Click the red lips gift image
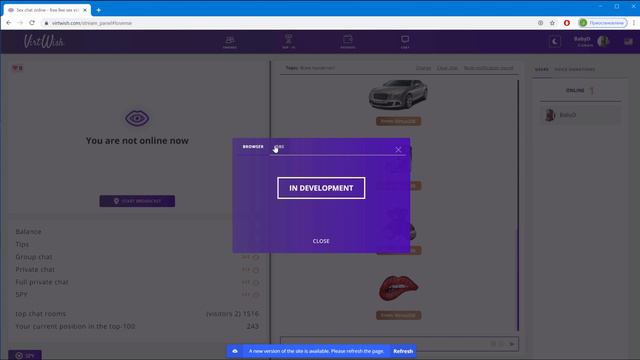Viewport: 640px width, 360px height. (x=398, y=288)
